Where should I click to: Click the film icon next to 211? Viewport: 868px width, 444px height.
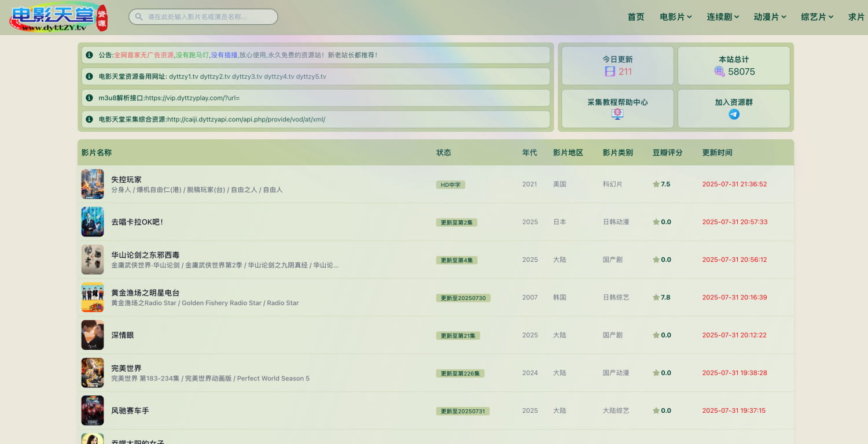[x=610, y=72]
